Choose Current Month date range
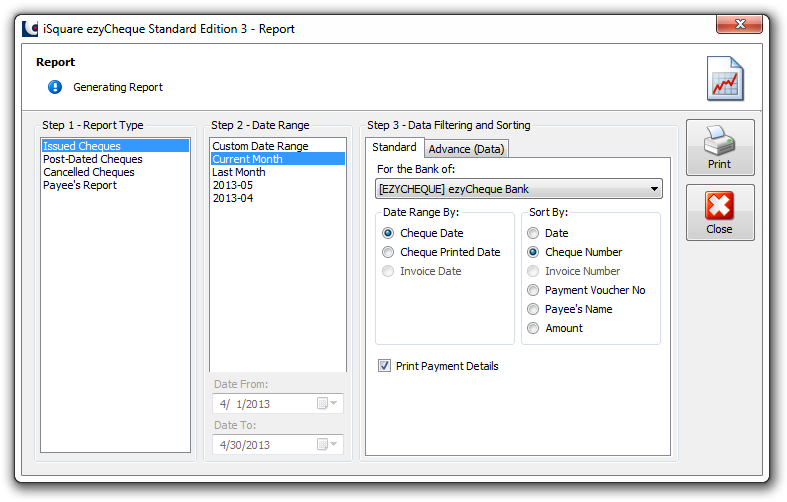 278,159
